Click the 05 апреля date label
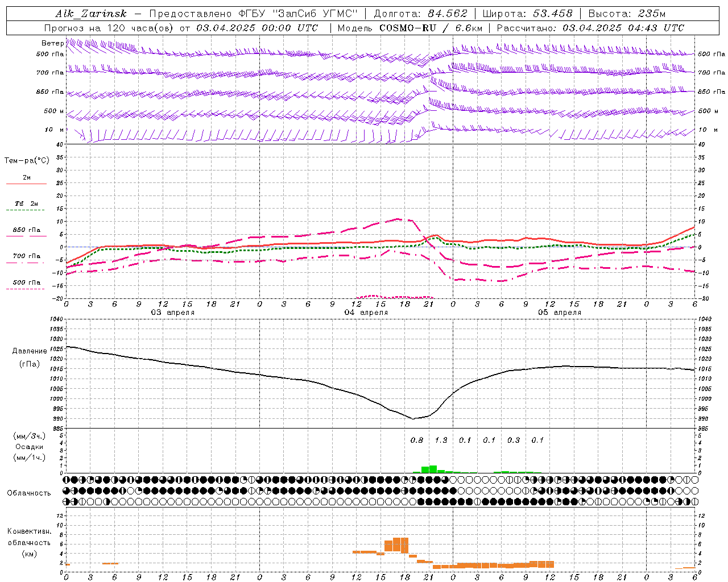 559,313
